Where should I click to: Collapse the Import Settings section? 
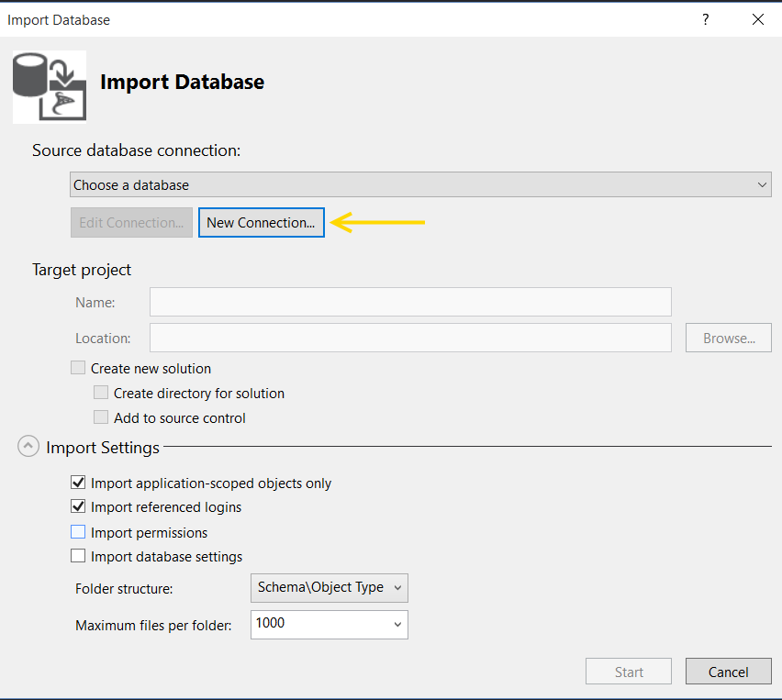29,448
